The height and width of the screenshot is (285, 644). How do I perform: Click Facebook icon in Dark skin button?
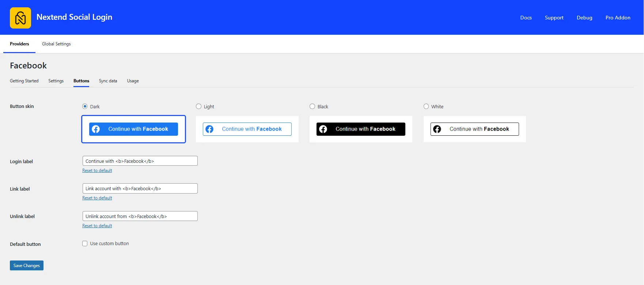pyautogui.click(x=96, y=129)
